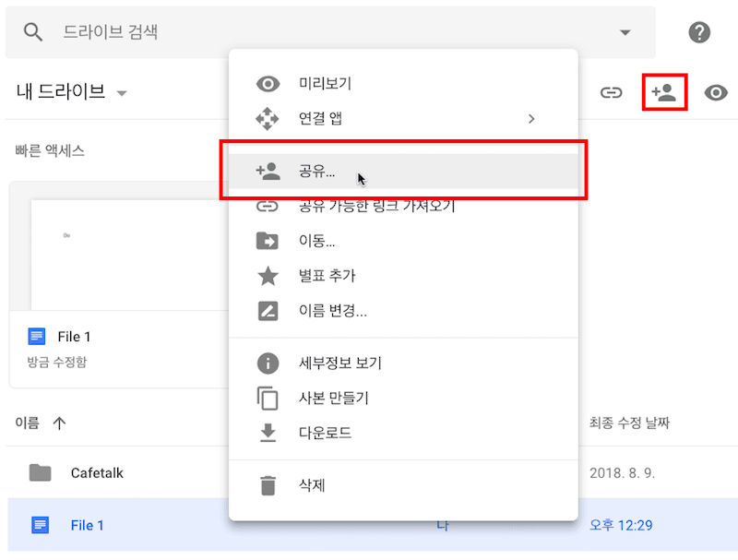Choose 공유... from the context menu
The image size is (738, 560).
click(x=403, y=171)
